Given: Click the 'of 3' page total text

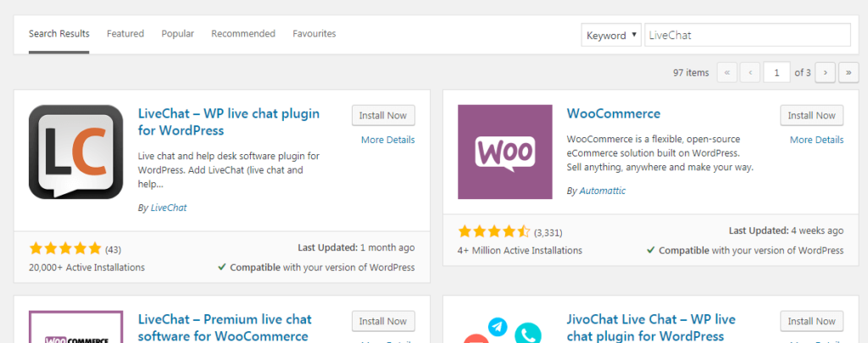Looking at the screenshot, I should 803,73.
